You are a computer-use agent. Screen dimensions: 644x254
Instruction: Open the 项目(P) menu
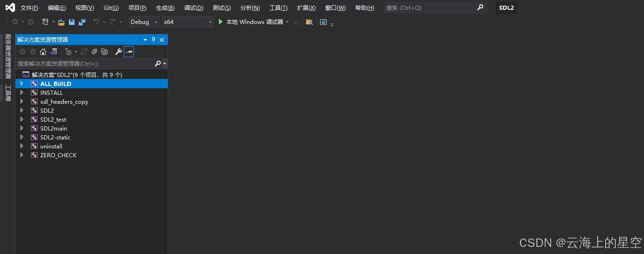(x=137, y=8)
